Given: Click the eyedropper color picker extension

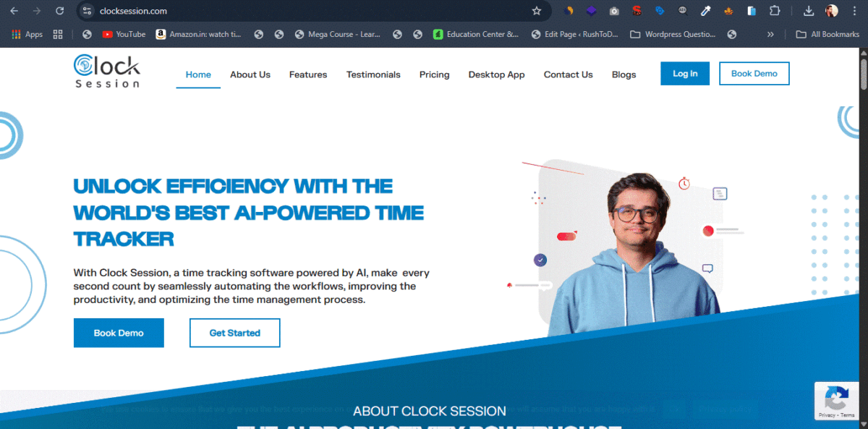Looking at the screenshot, I should pos(706,11).
